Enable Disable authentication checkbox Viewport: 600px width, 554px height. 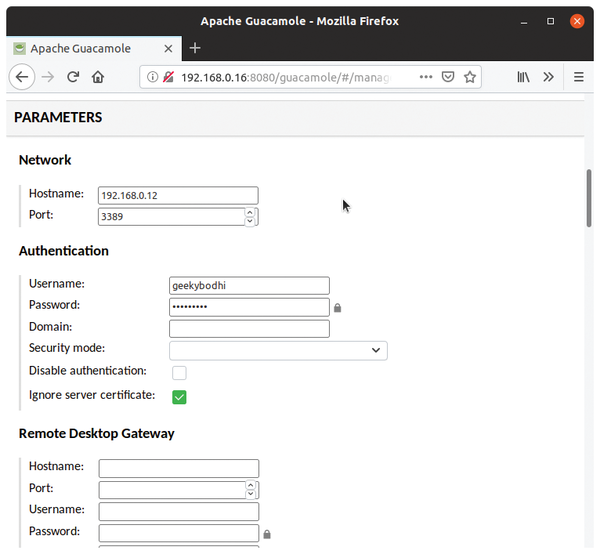coord(179,373)
